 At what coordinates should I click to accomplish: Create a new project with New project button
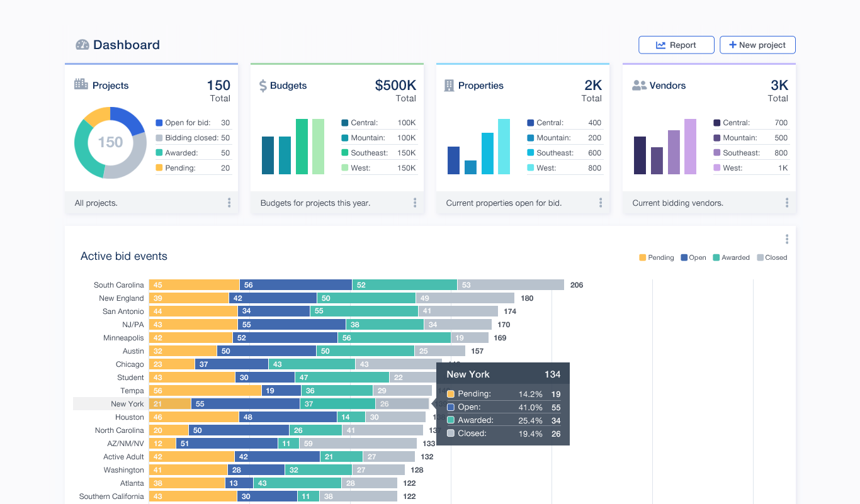coord(757,45)
